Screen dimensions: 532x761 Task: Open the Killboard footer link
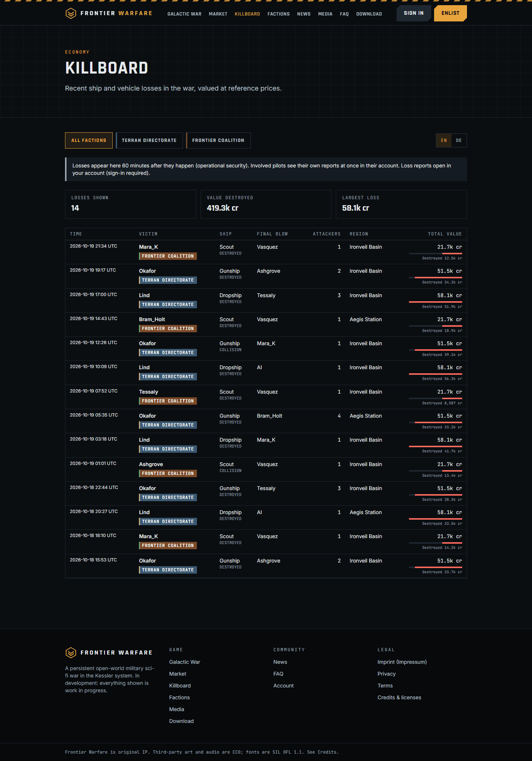click(180, 686)
